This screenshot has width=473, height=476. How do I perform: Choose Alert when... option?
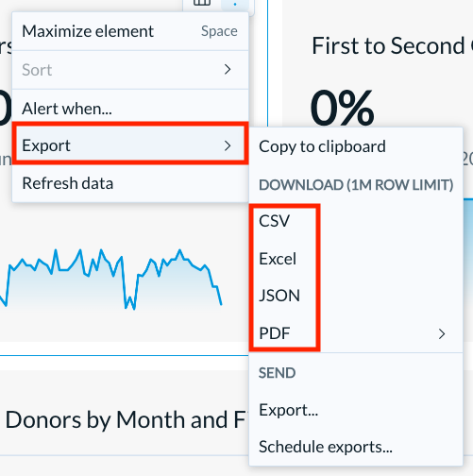[x=130, y=109]
